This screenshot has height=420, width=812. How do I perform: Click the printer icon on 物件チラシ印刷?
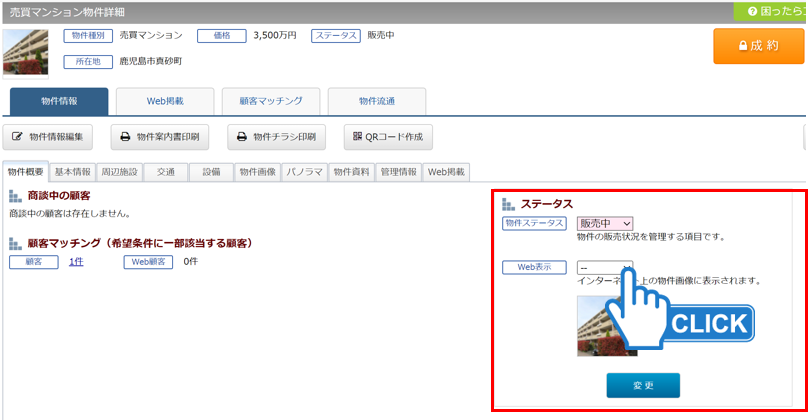pos(241,137)
